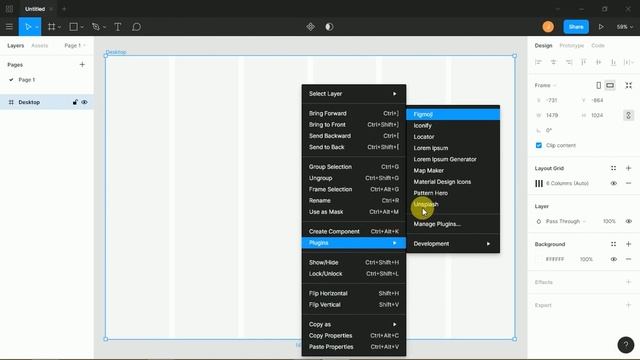640x360 pixels.
Task: Open the zoom level 59% dropdown
Action: click(624, 27)
